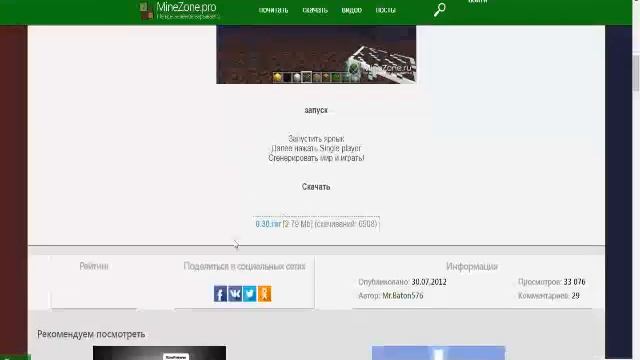Download the 0.30.rar file
The image size is (640, 360).
click(x=268, y=224)
